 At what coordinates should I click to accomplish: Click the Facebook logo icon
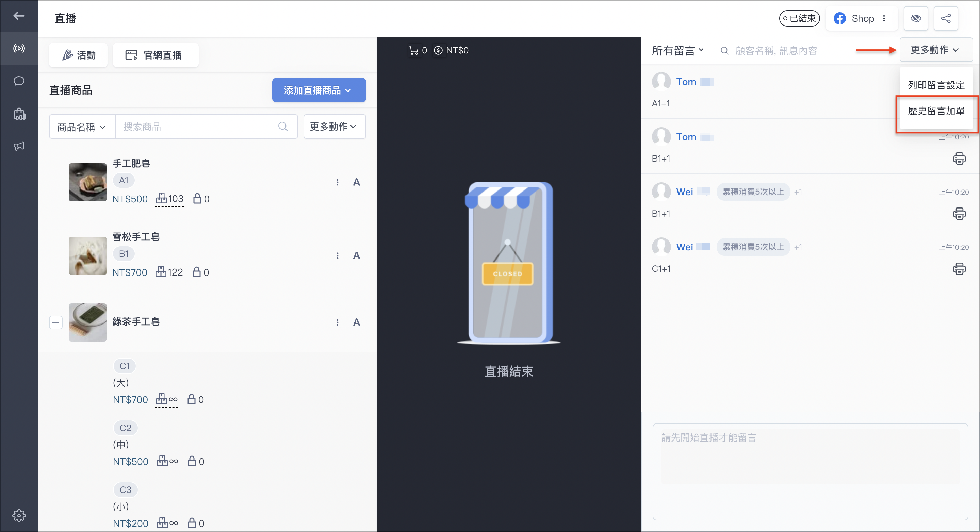point(839,18)
